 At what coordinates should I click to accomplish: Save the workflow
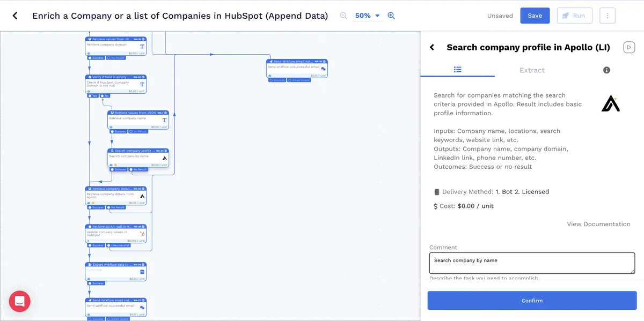(535, 16)
